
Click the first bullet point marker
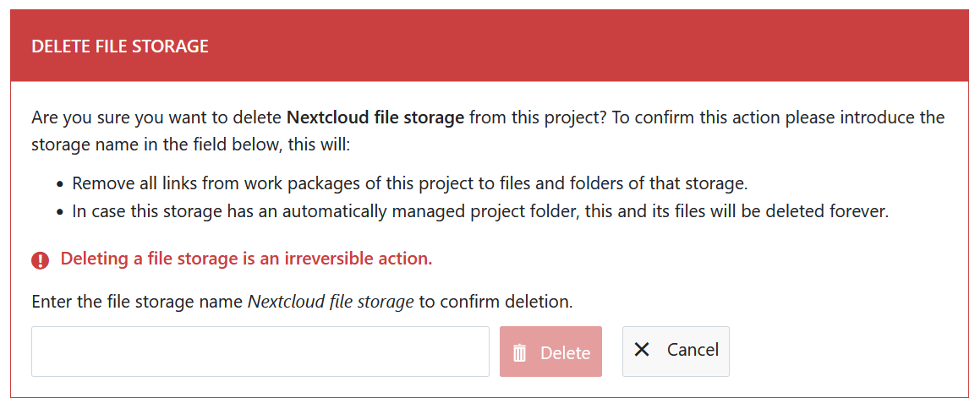[x=60, y=184]
